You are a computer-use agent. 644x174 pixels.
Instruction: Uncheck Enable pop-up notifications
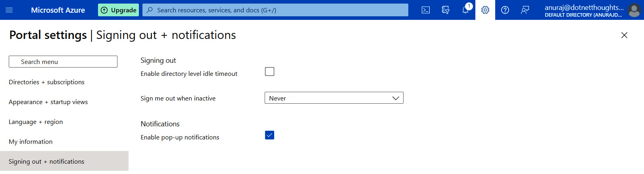[269, 135]
